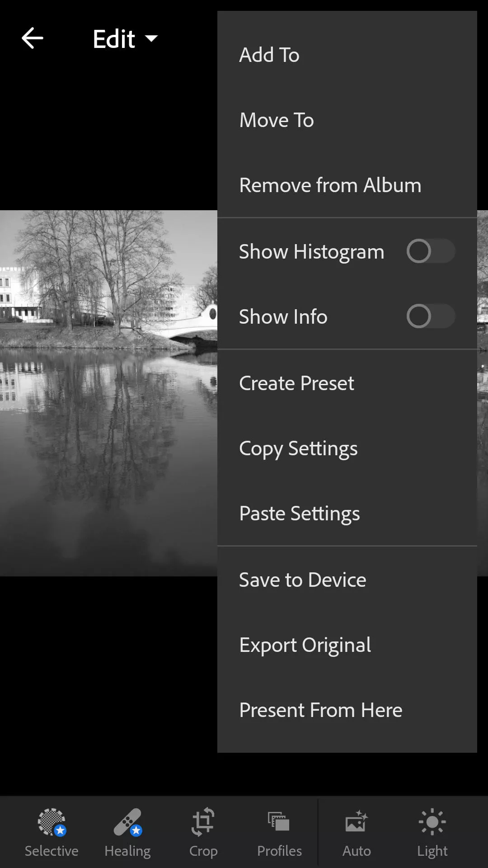
Task: Select Export Original
Action: pyautogui.click(x=347, y=645)
